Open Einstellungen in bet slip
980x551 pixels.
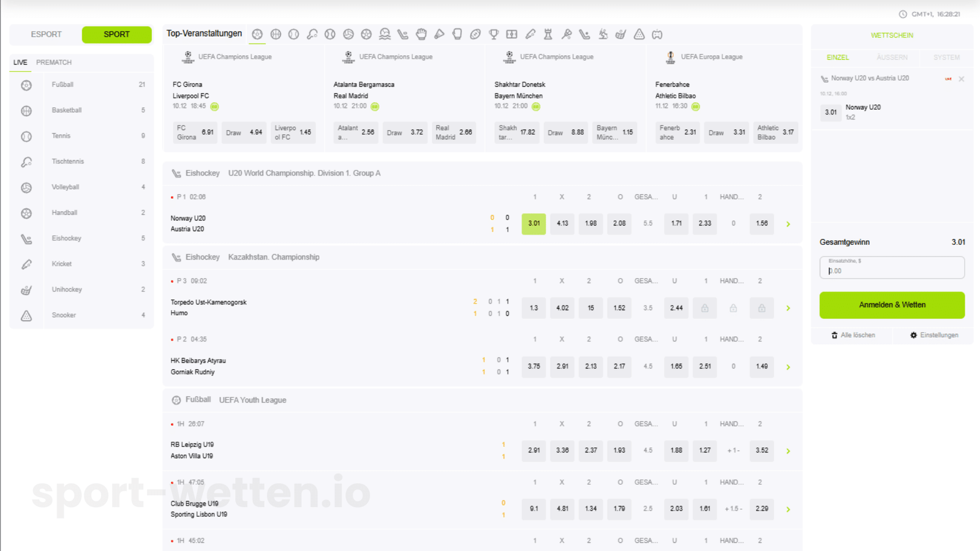coord(934,335)
